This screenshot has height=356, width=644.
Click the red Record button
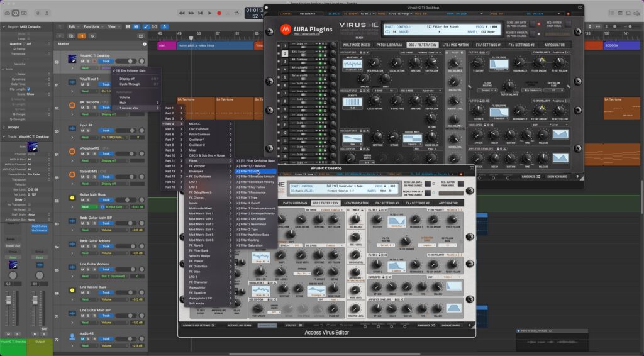[219, 13]
